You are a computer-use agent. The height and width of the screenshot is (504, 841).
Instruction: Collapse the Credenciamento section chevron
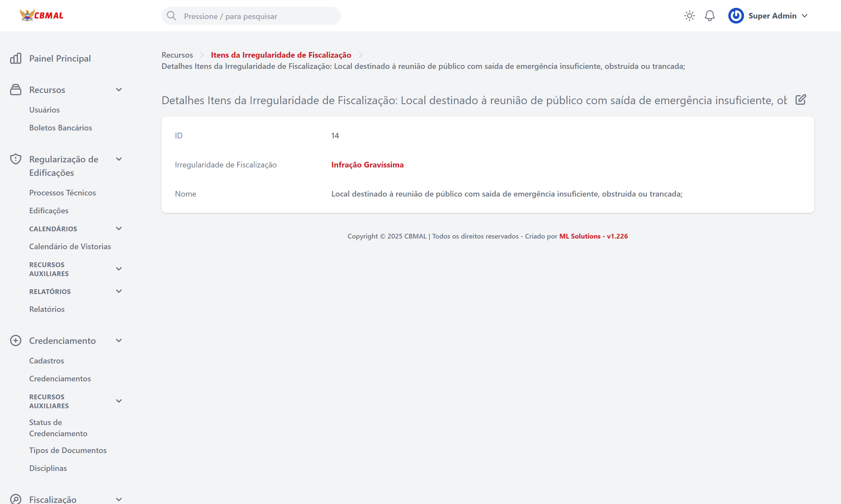(x=119, y=341)
